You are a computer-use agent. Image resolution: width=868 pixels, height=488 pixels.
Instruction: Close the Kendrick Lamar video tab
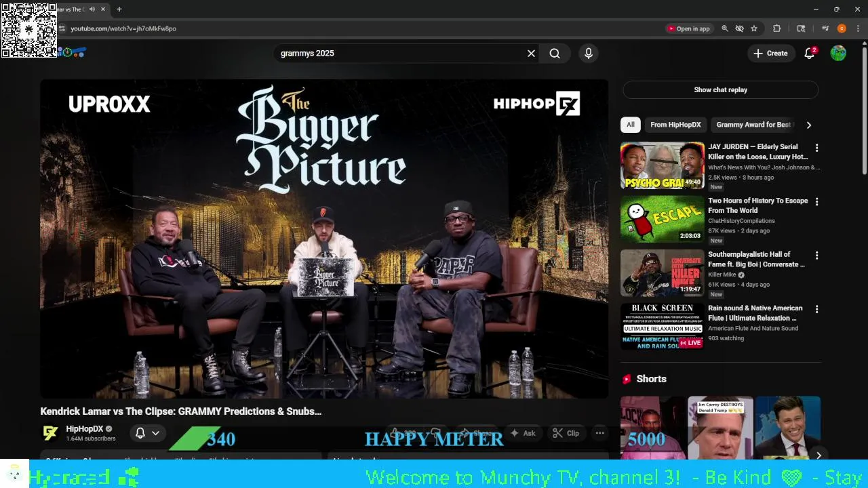tap(103, 9)
